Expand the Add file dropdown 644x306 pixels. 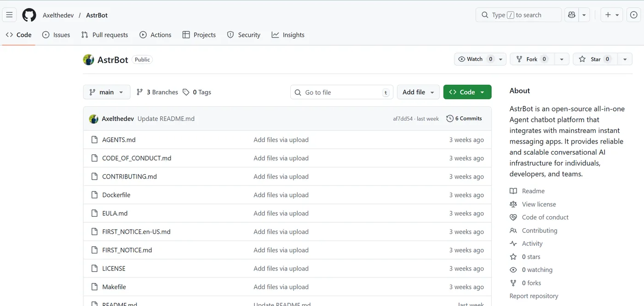[x=418, y=92]
